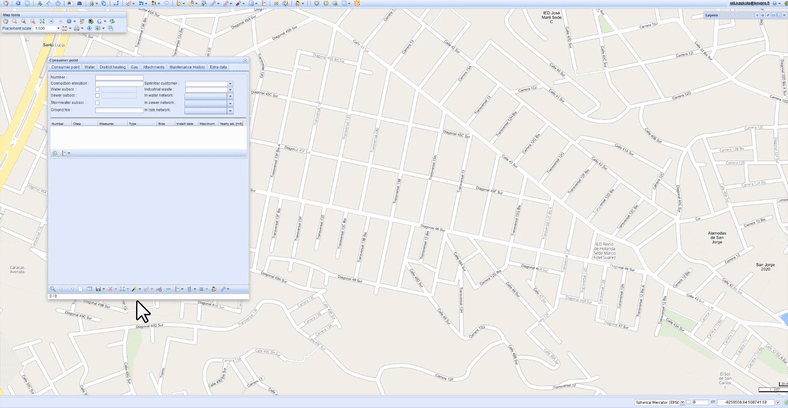Switch to the Water tab
Viewport: 788px width, 408px height.
coord(89,67)
